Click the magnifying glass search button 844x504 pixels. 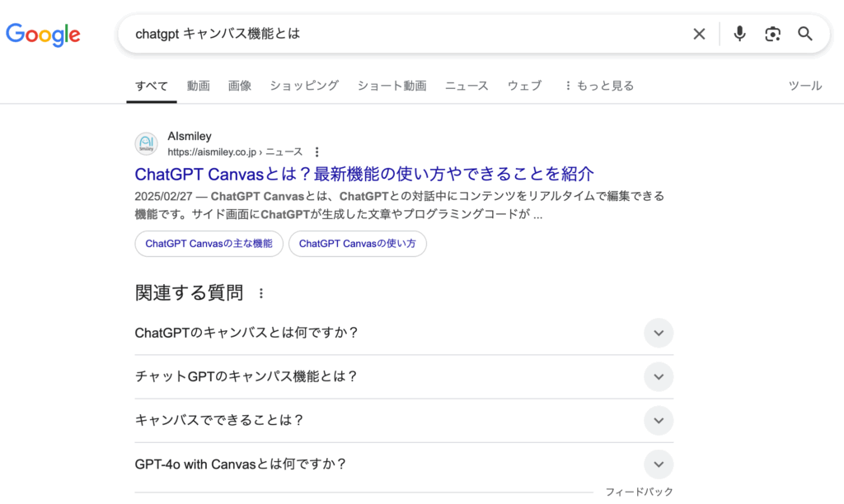coord(805,34)
